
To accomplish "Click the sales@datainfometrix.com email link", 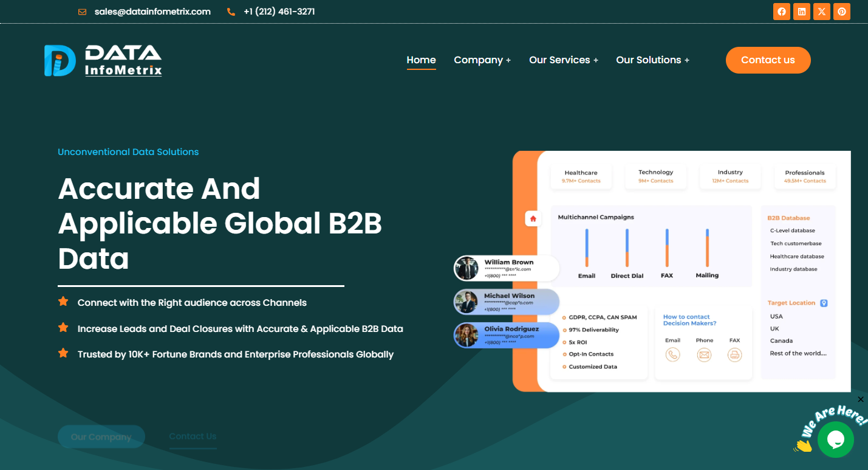I will click(152, 12).
